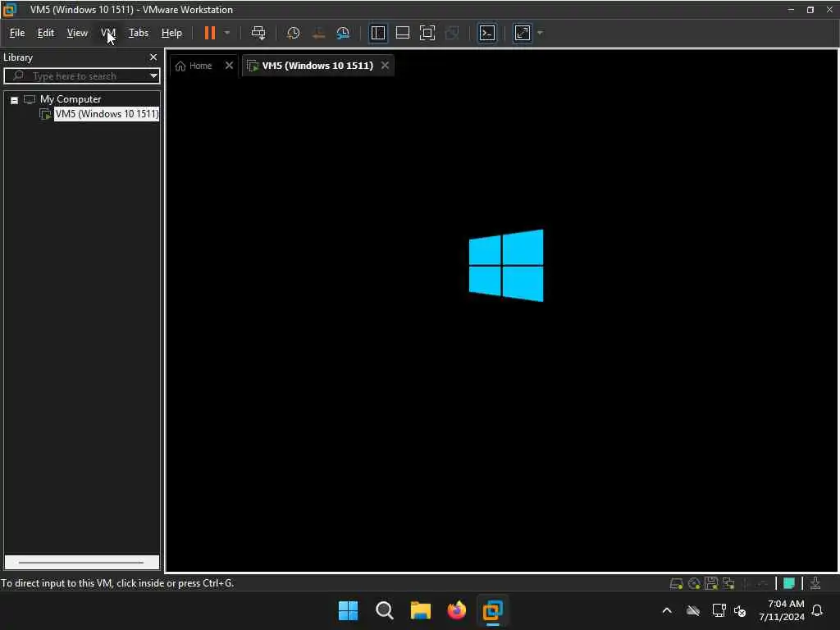
Task: Open taskbar Search
Action: [x=385, y=610]
